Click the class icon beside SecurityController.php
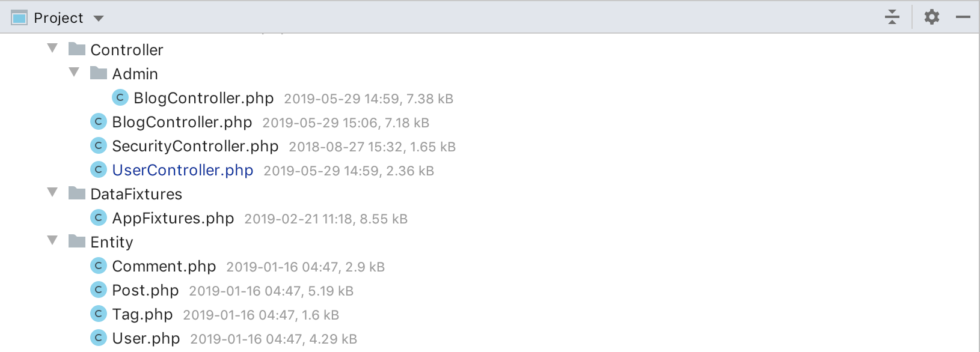The height and width of the screenshot is (352, 980). pos(99,145)
